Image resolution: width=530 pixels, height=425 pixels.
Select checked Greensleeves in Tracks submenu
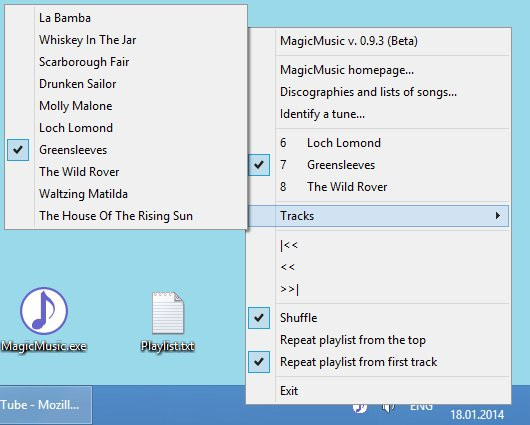125,150
